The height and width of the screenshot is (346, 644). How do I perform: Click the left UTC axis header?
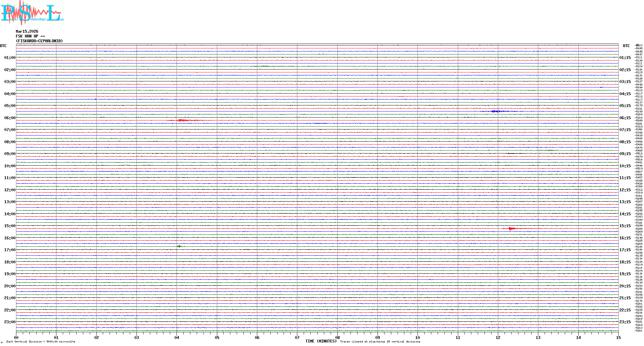pos(3,46)
